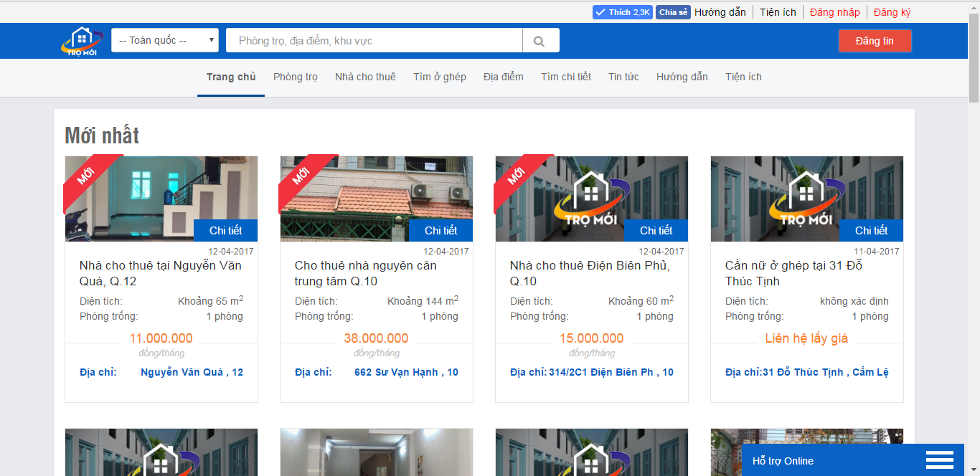
Task: Click the Trọ Mới house logo
Action: click(77, 41)
